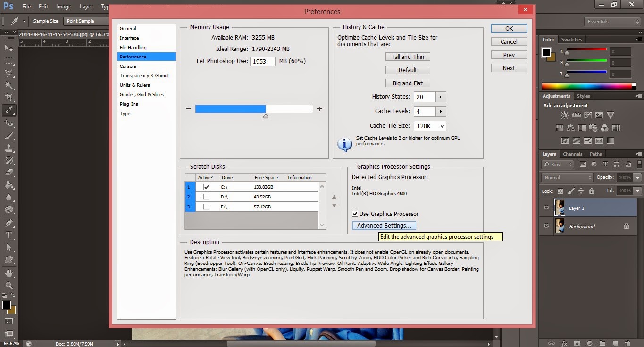
Task: Hide the Background layer eye icon
Action: tap(546, 226)
